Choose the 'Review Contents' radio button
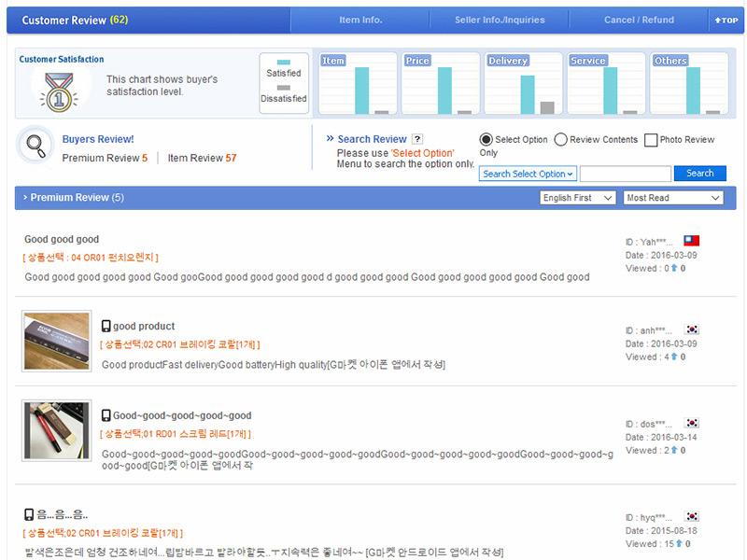The image size is (747, 560). click(x=560, y=140)
